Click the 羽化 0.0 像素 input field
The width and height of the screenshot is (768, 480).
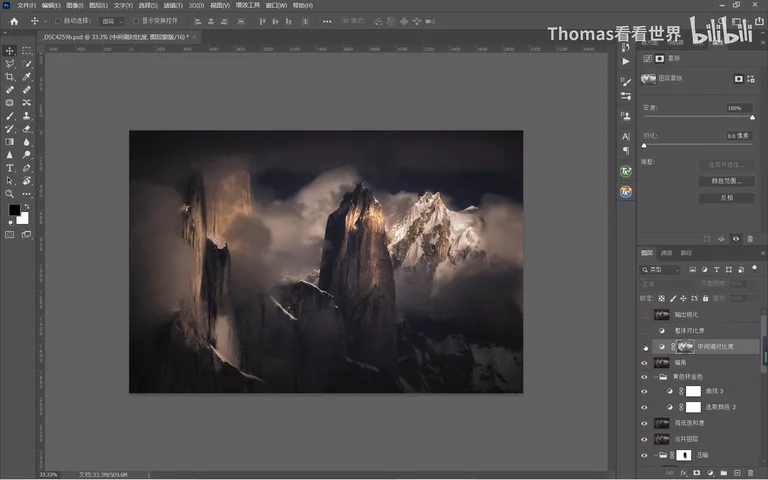[739, 136]
